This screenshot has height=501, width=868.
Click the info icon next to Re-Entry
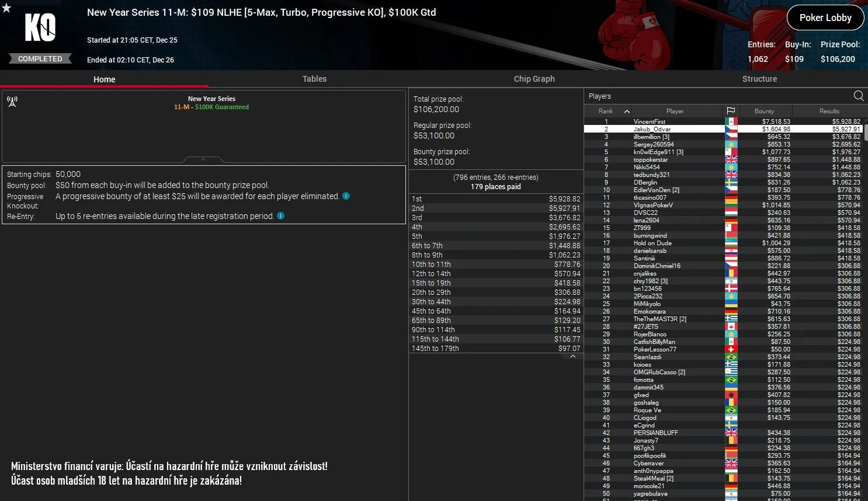(x=280, y=215)
